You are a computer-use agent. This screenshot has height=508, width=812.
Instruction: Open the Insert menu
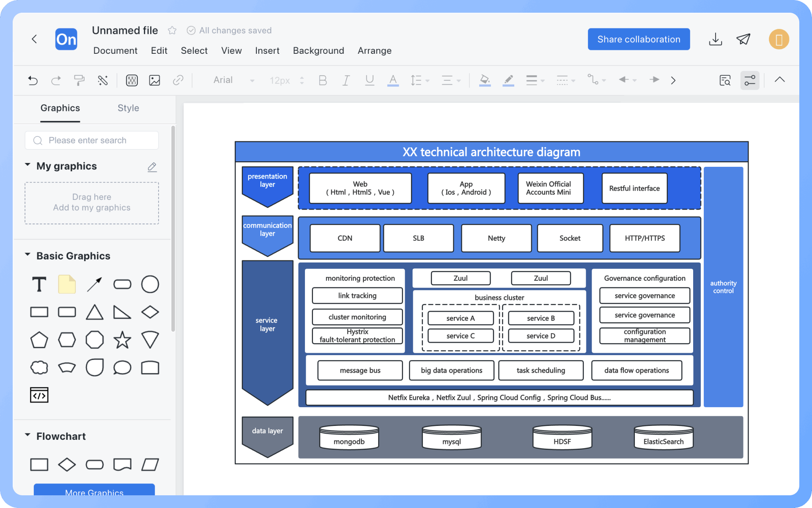point(267,50)
